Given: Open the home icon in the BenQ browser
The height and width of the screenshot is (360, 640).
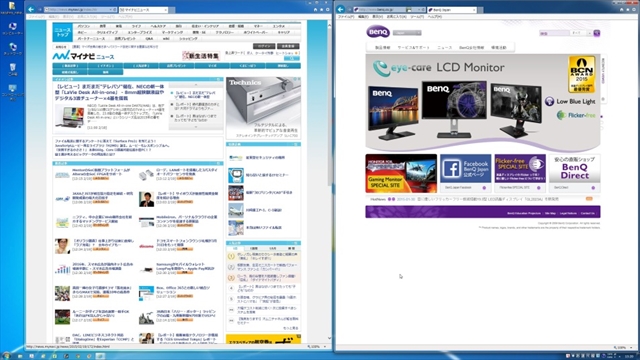Looking at the screenshot, I should coord(622,9).
